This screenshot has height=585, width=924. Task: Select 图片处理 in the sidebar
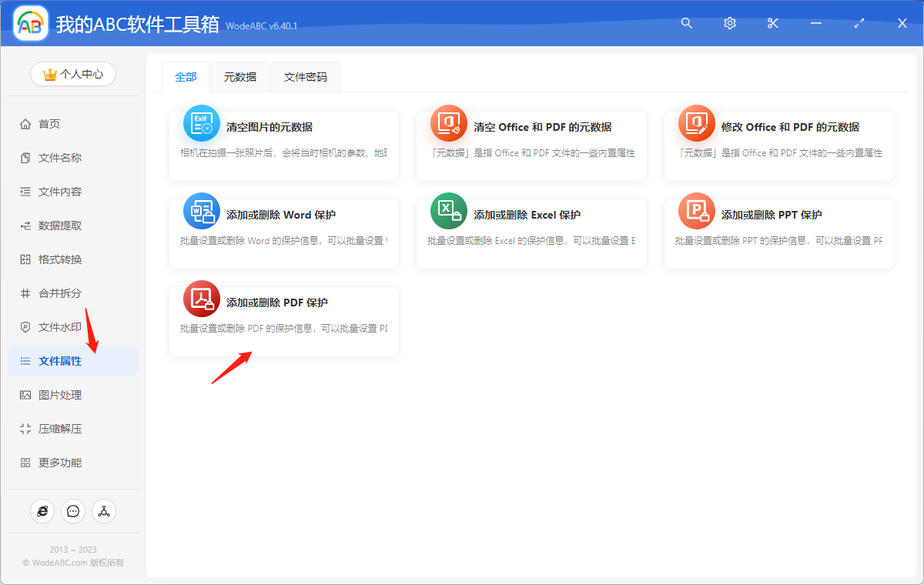point(73,394)
